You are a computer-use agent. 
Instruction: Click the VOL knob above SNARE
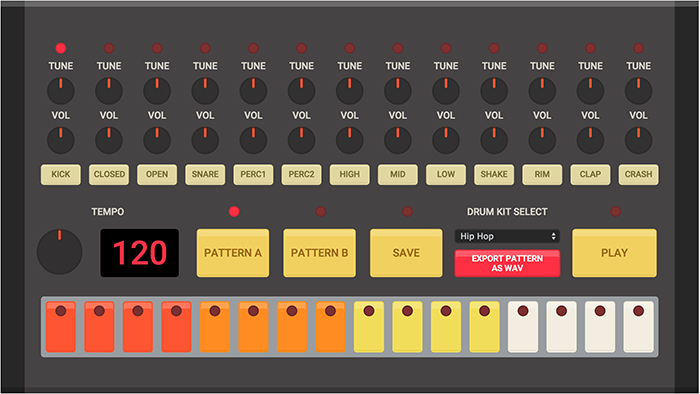tap(205, 141)
